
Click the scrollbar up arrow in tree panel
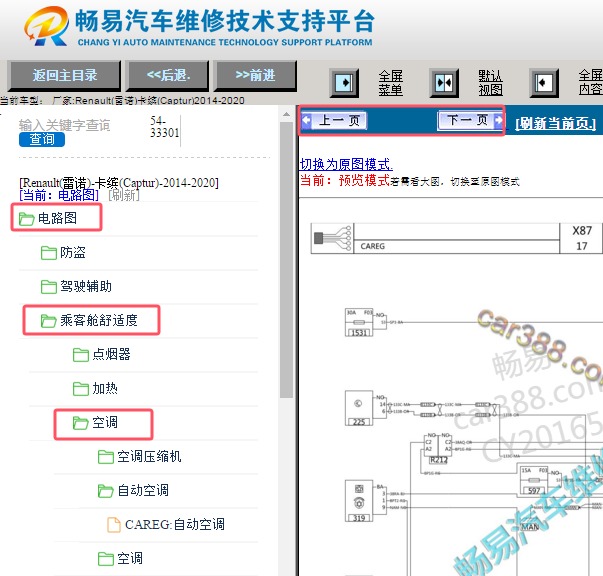point(287,114)
